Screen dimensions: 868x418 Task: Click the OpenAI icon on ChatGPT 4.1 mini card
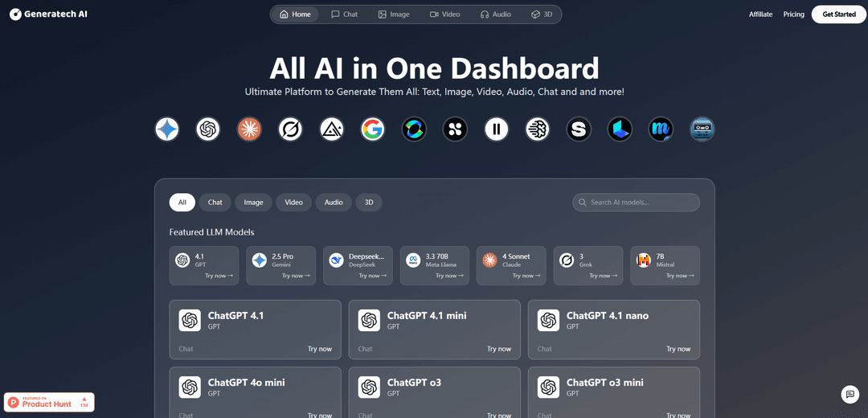pyautogui.click(x=369, y=321)
